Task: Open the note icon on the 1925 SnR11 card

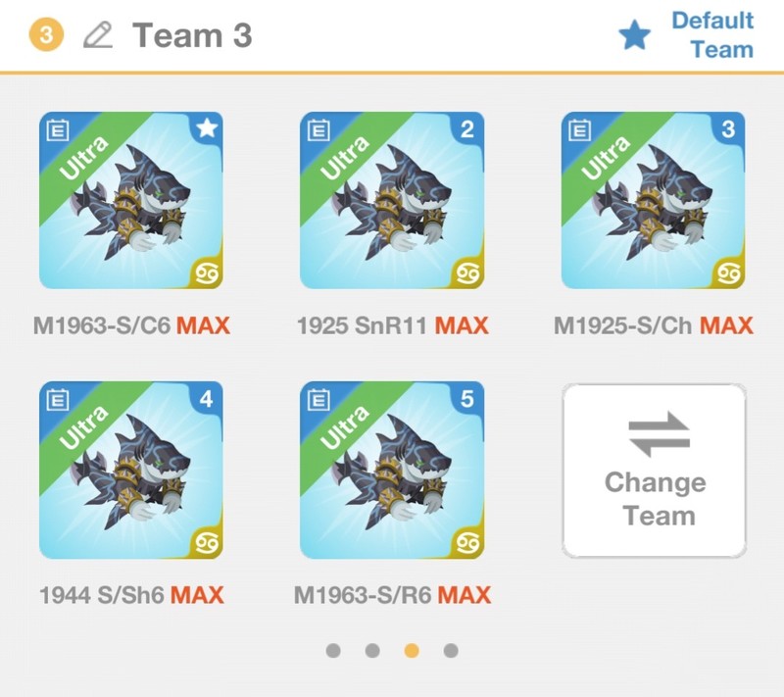Action: [319, 130]
